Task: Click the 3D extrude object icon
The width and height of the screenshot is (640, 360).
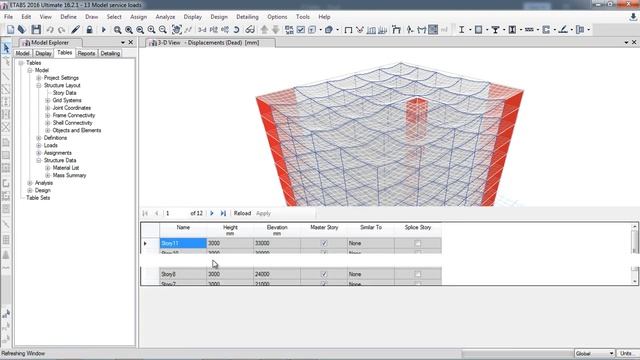Action: click(329, 30)
